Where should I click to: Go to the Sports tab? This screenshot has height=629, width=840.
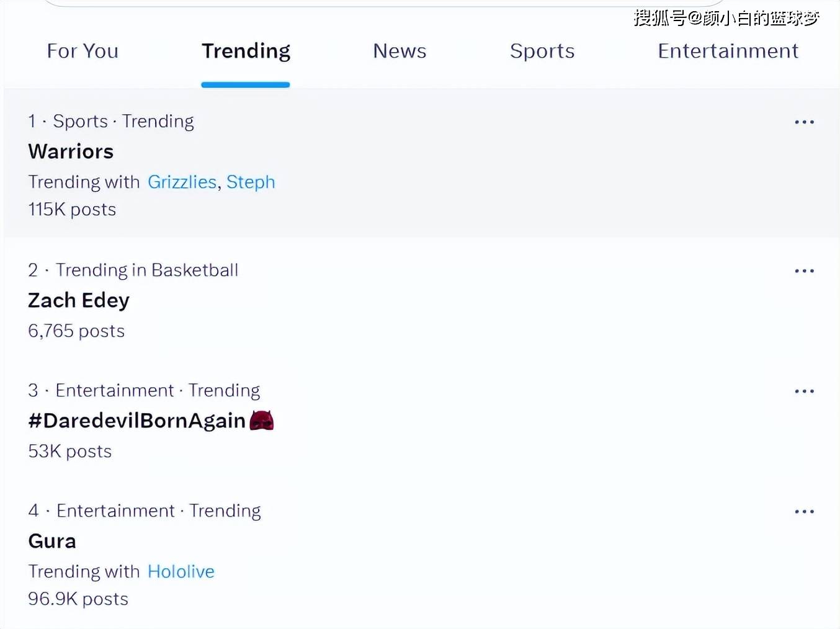point(542,51)
